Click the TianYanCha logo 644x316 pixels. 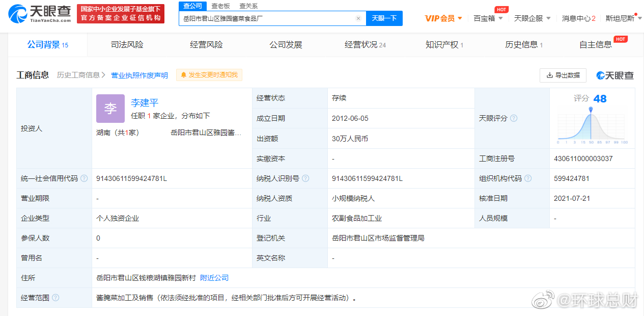pyautogui.click(x=39, y=14)
